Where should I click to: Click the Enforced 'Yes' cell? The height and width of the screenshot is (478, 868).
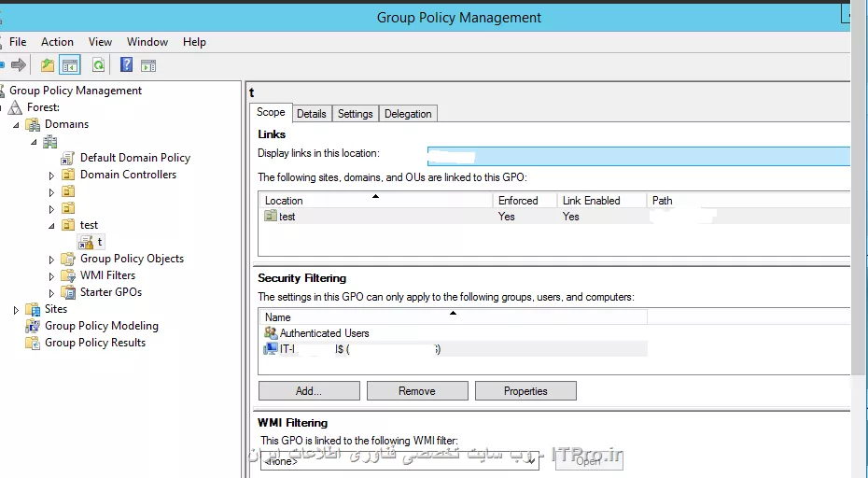(x=507, y=217)
